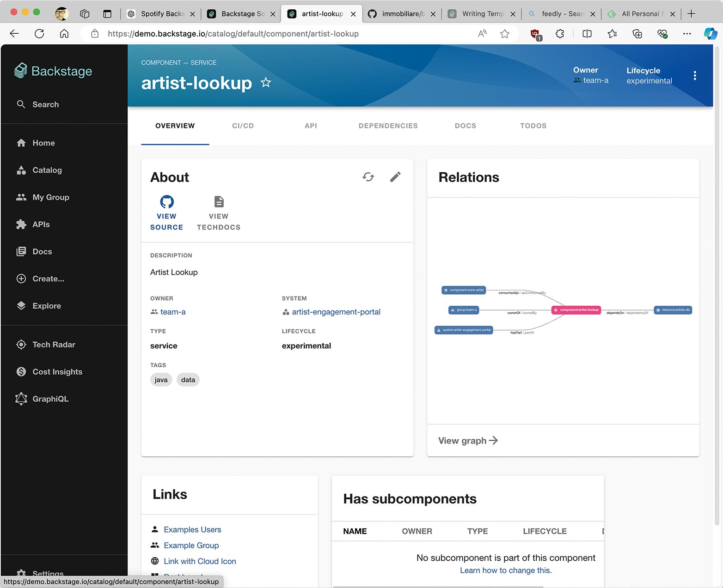Select system:artist-engagement-portal graph node
The width and height of the screenshot is (723, 588).
pos(464,330)
